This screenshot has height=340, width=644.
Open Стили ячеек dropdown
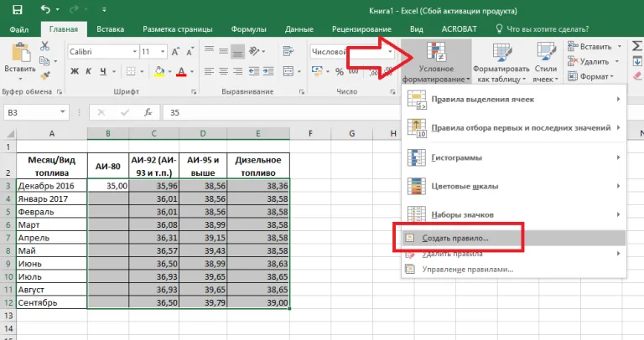[546, 61]
